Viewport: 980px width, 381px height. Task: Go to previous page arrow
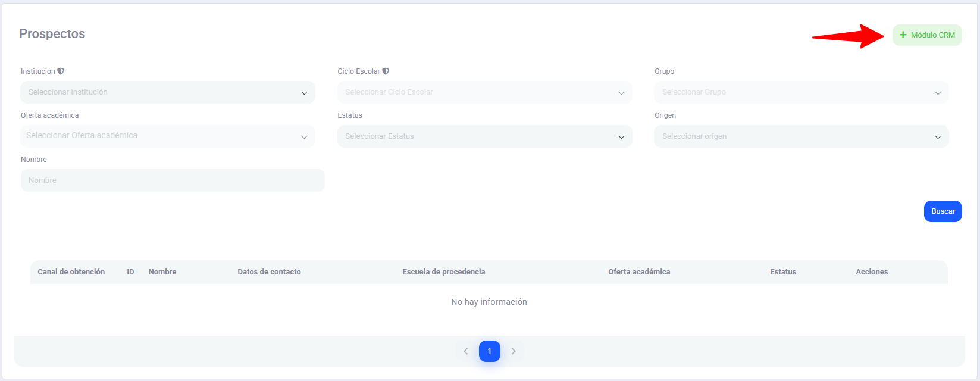tap(466, 351)
